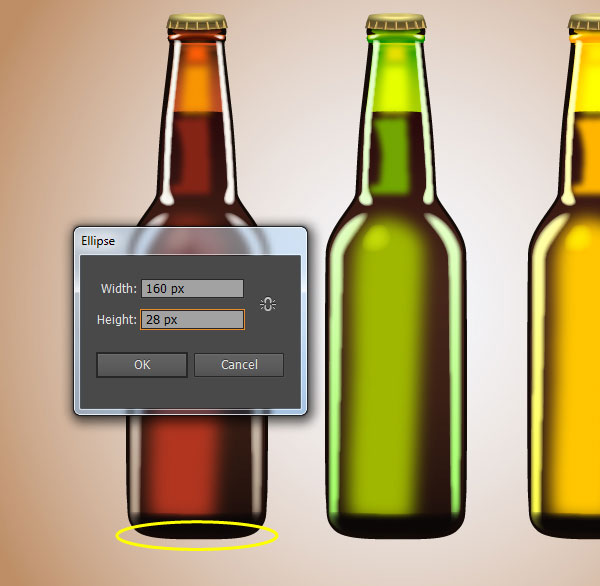Click the Ellipse dialog title bar

190,241
